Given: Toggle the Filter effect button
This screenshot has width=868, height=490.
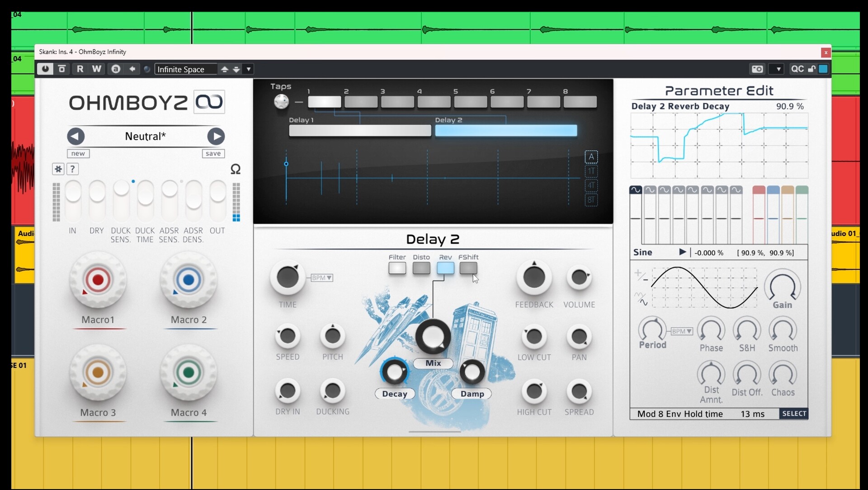Looking at the screenshot, I should click(397, 268).
